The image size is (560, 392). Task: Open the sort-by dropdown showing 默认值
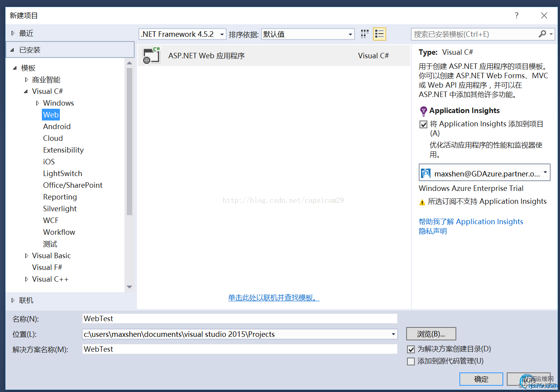350,34
